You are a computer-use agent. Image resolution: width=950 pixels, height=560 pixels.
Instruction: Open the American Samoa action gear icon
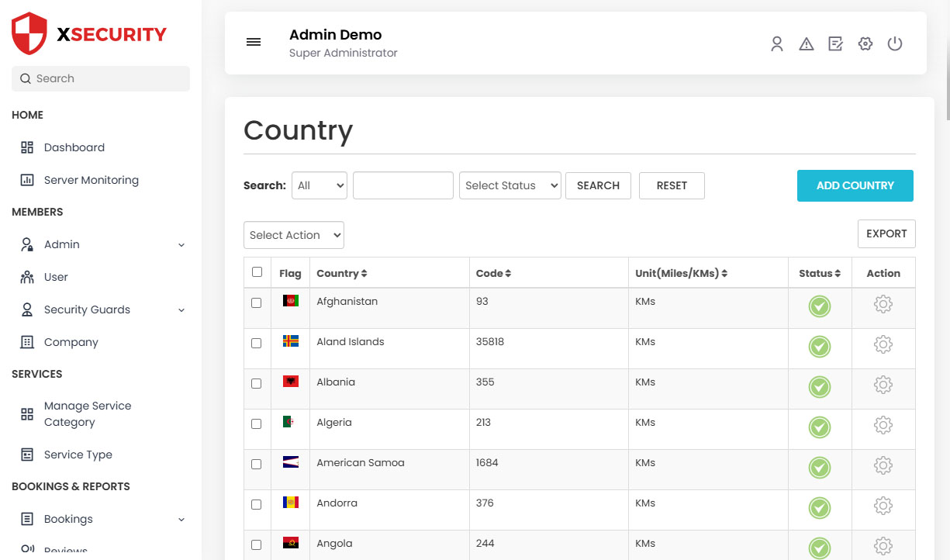click(883, 465)
